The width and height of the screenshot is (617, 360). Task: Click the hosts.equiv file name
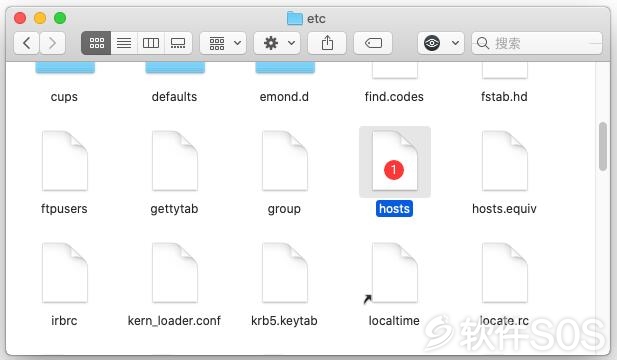click(x=504, y=209)
